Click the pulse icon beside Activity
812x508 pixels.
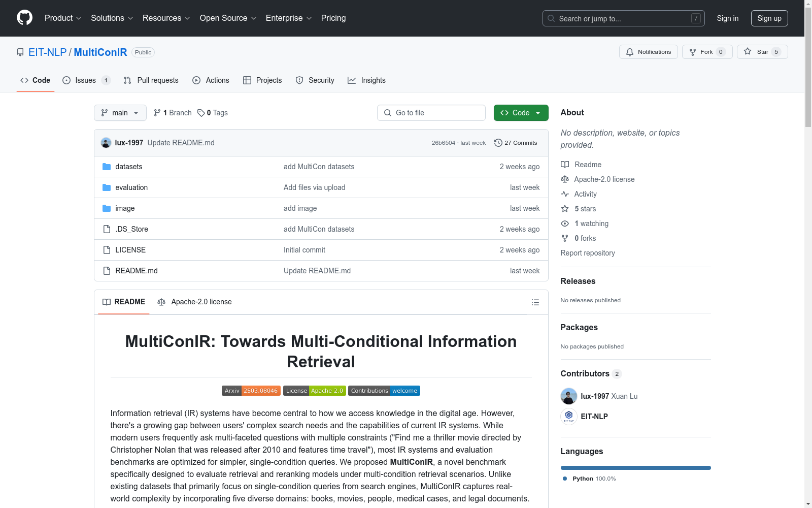click(x=565, y=194)
